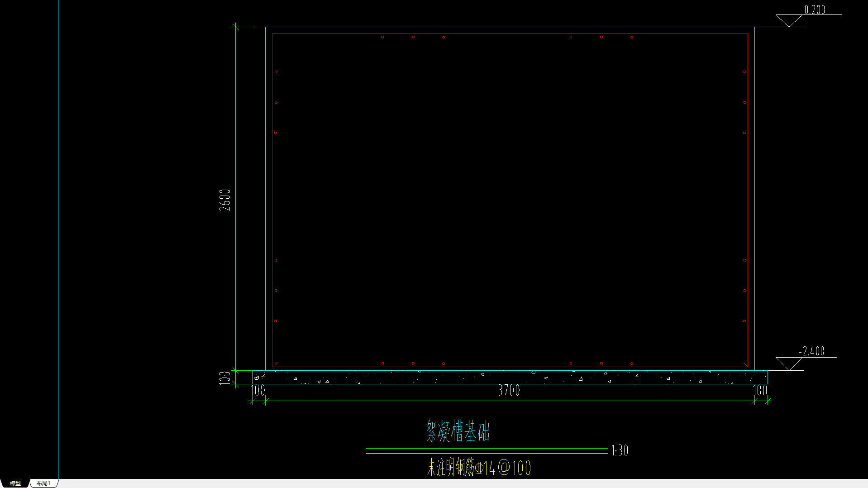Select the 絮凝槽基础 title text
This screenshot has width=868, height=488.
coord(458,431)
